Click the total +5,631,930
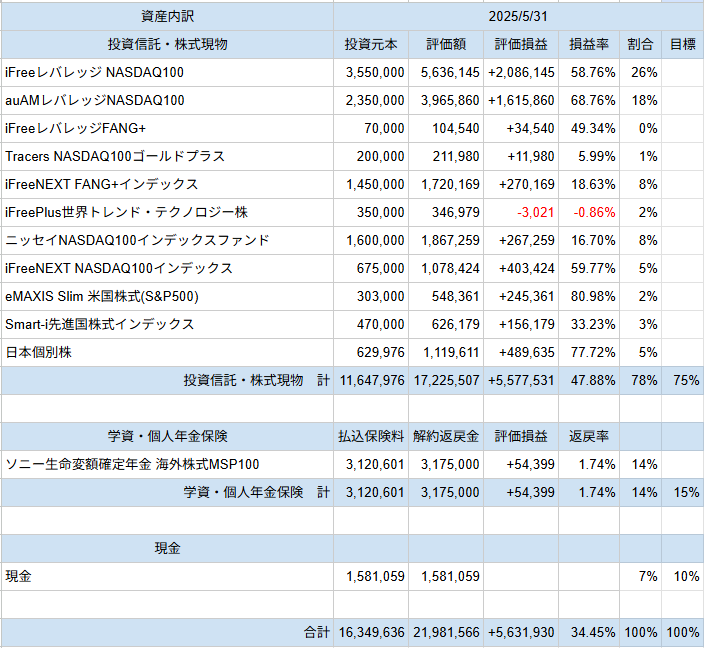 [x=521, y=632]
